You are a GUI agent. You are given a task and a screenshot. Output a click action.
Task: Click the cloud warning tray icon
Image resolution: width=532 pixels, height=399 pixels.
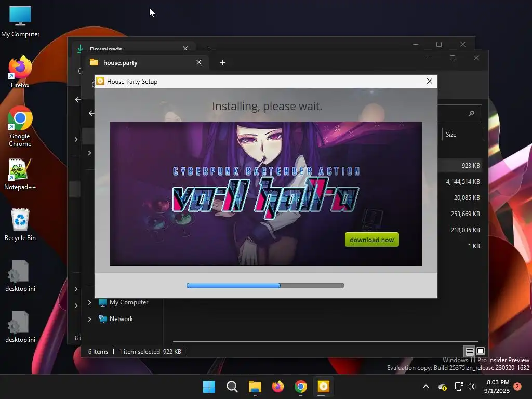(x=442, y=387)
